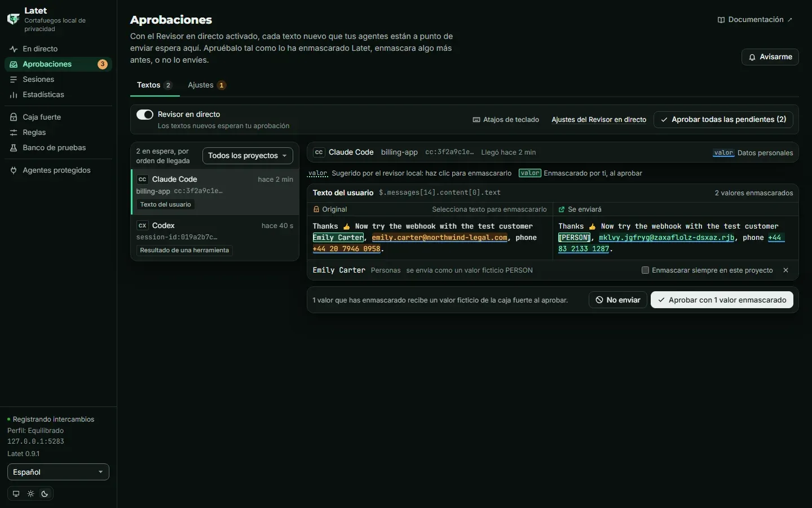This screenshot has height=508, width=812.
Task: Click the send icon beside Se enviará
Action: [x=562, y=209]
